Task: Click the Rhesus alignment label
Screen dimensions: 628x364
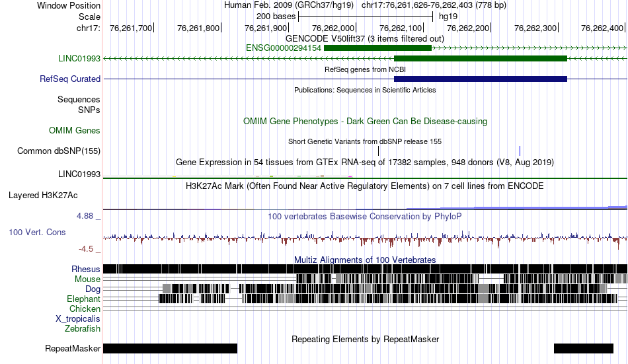Action: pos(86,269)
